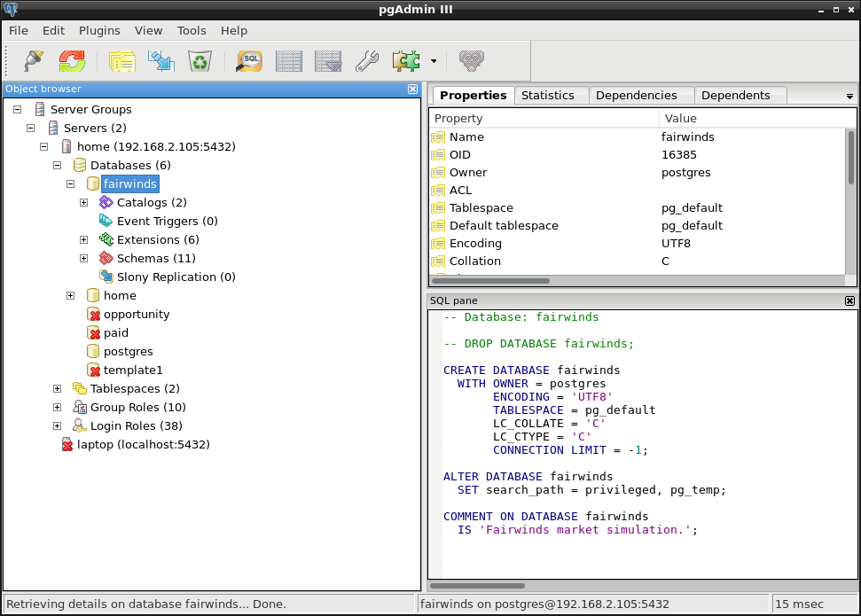This screenshot has height=616, width=861.
Task: Expand the home database node
Action: pyautogui.click(x=70, y=296)
